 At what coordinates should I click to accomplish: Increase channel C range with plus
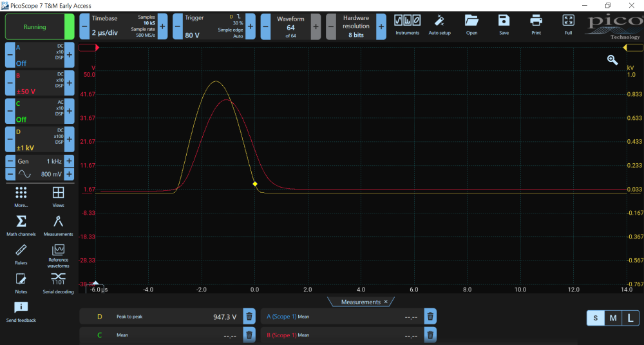click(x=70, y=111)
